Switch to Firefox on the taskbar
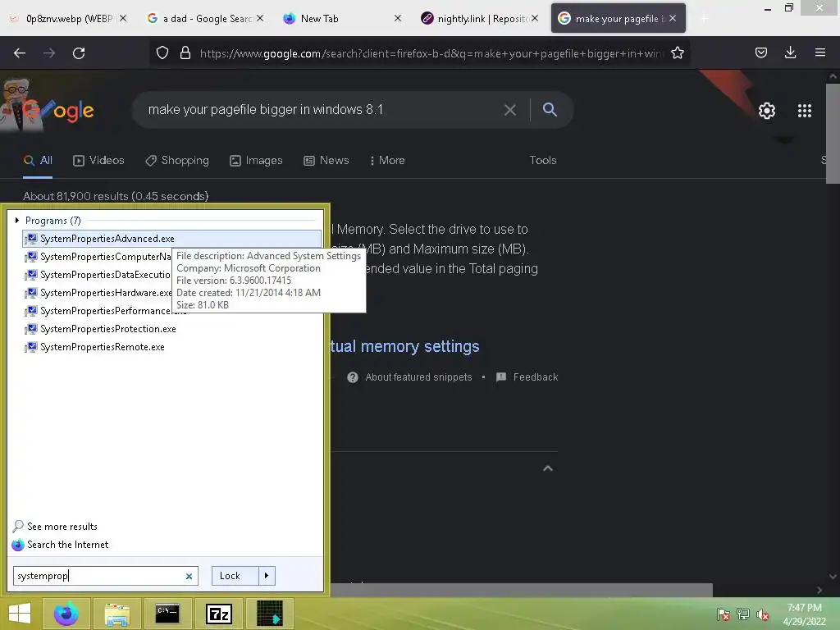Screen dimensions: 840x630 [66, 614]
